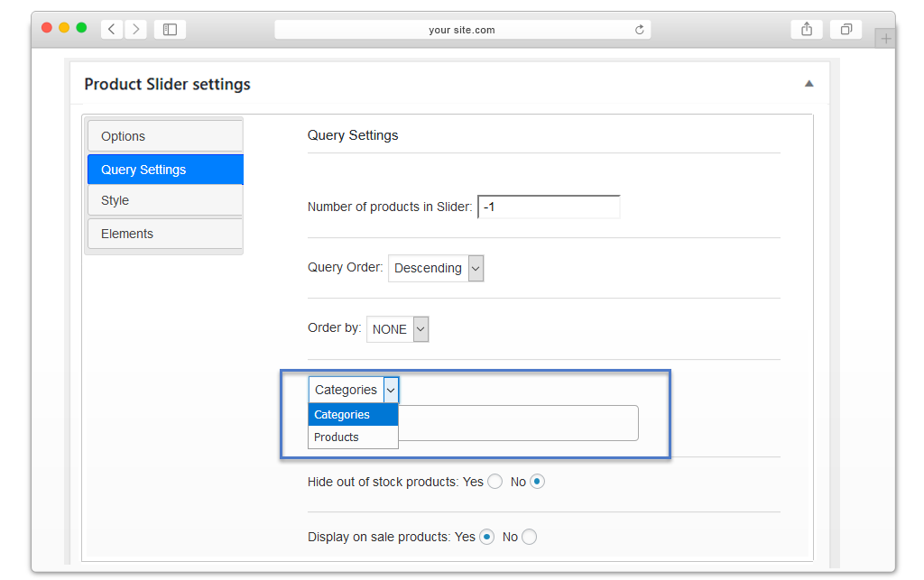Click the Query Order label text
924x580 pixels.
[346, 267]
